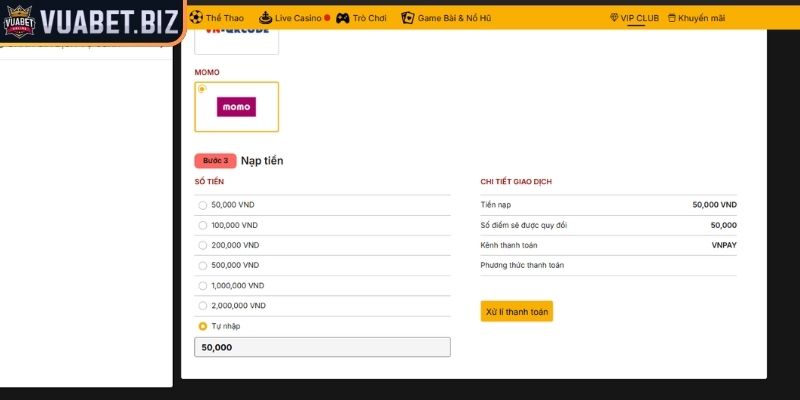Click the card icon beside Game Bài
Image resolution: width=800 pixels, height=400 pixels.
coord(407,18)
